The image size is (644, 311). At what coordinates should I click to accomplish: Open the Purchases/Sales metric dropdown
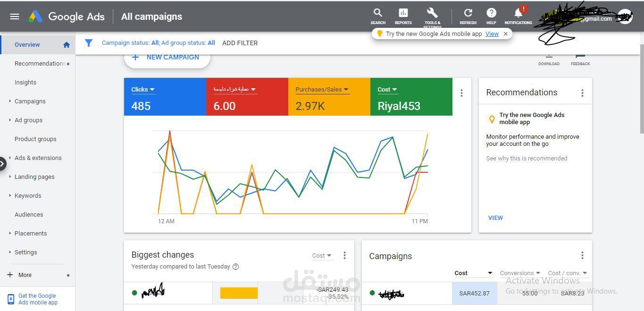point(322,89)
